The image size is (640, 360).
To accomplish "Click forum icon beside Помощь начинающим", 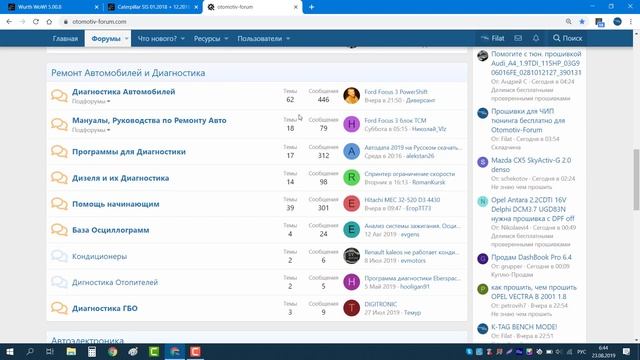I will 59,204.
